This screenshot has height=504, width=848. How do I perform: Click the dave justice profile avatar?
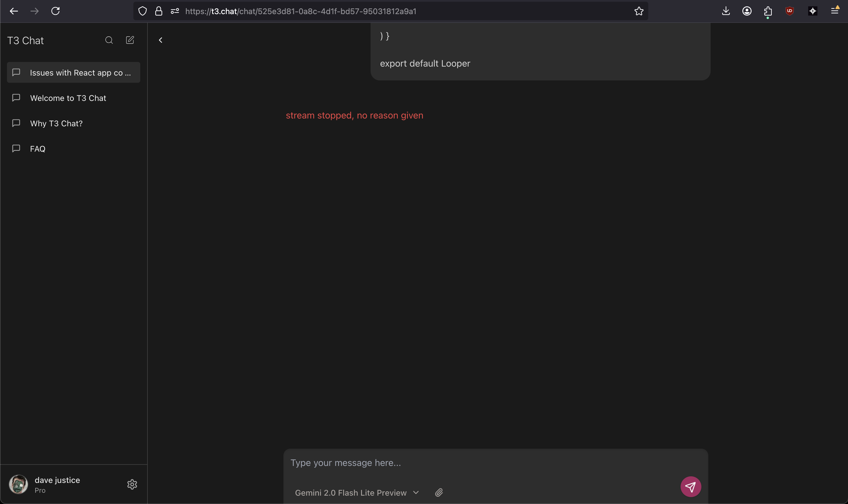click(x=18, y=484)
